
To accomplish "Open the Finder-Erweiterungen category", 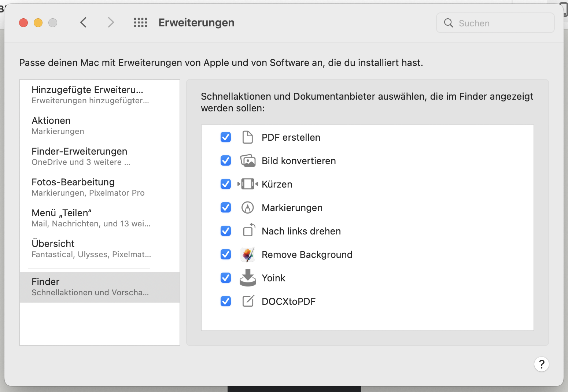I will click(x=100, y=156).
